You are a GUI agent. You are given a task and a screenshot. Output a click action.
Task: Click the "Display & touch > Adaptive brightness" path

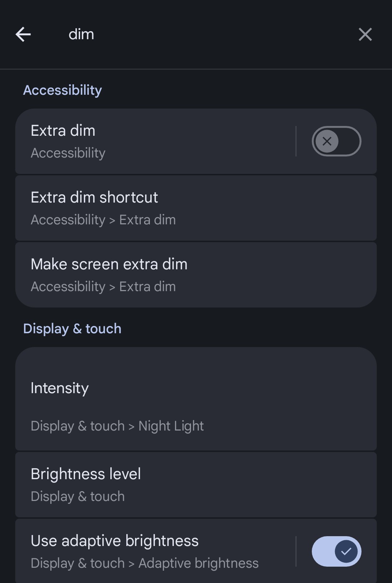point(144,563)
